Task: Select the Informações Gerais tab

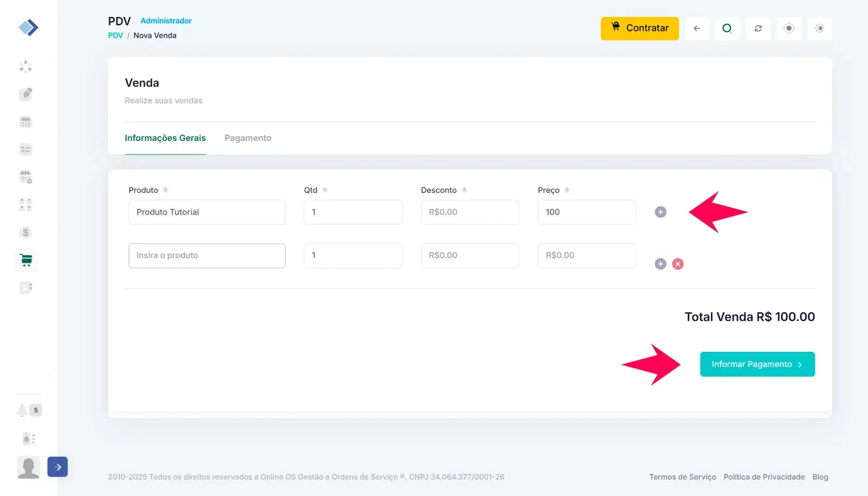Action: click(x=165, y=138)
